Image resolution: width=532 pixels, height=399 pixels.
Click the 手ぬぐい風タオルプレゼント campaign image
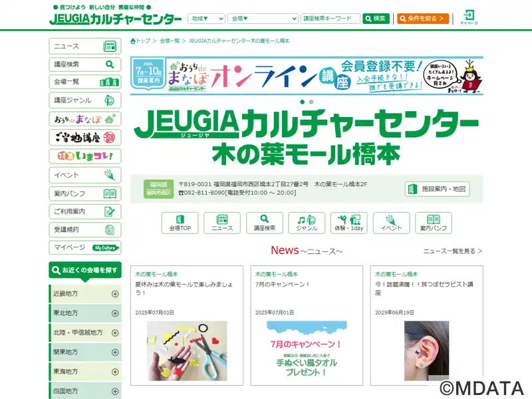tap(307, 351)
